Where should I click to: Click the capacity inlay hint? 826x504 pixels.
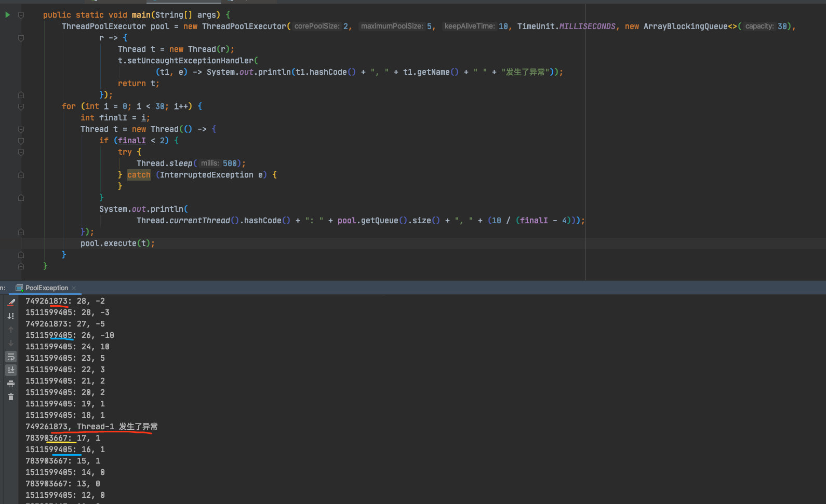760,26
